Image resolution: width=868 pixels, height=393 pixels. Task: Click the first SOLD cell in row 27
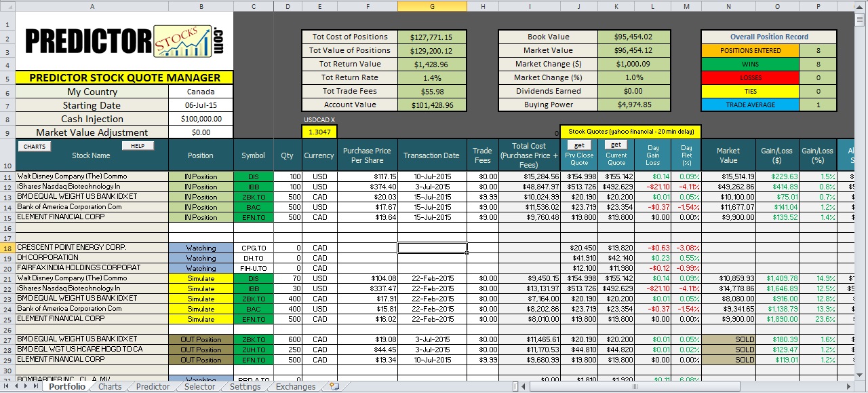point(728,339)
